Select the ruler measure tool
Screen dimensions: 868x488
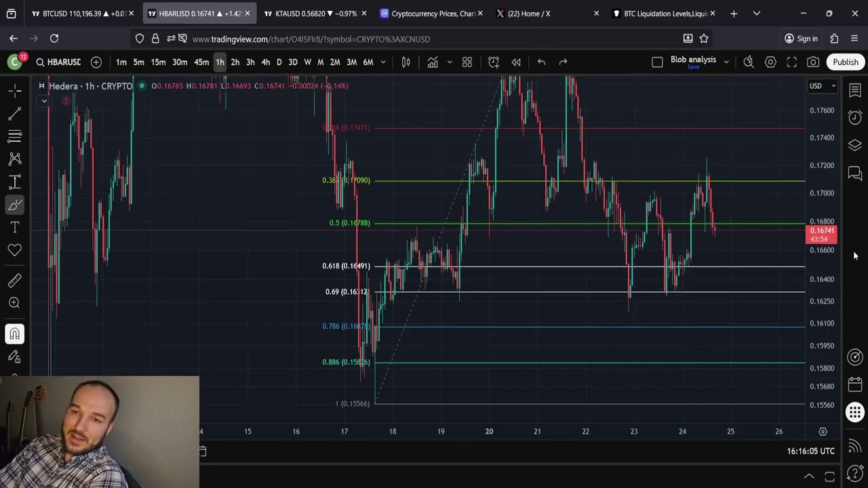click(15, 280)
